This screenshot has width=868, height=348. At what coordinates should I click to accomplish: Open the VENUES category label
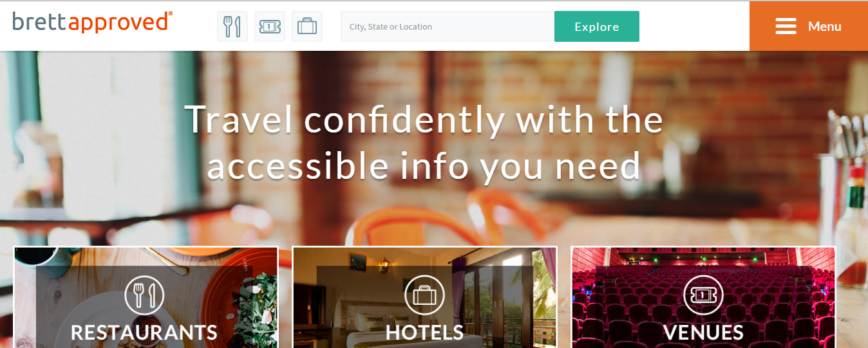pos(703,333)
